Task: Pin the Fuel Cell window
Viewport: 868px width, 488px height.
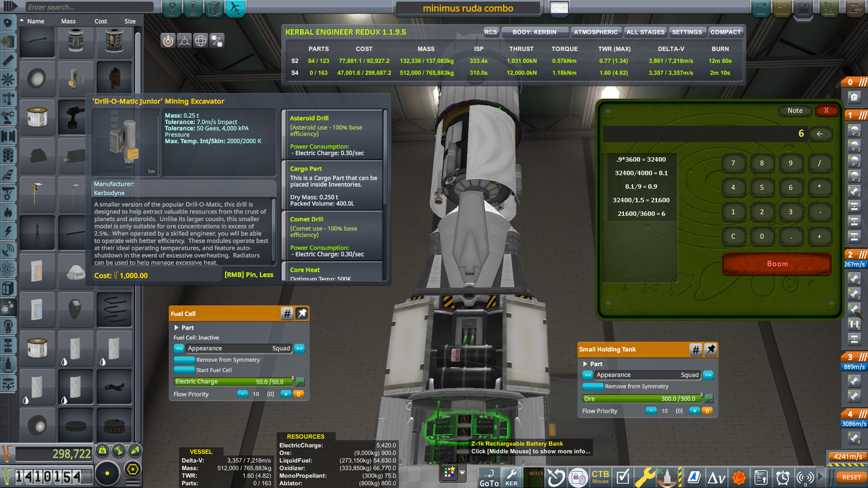Action: tap(302, 314)
